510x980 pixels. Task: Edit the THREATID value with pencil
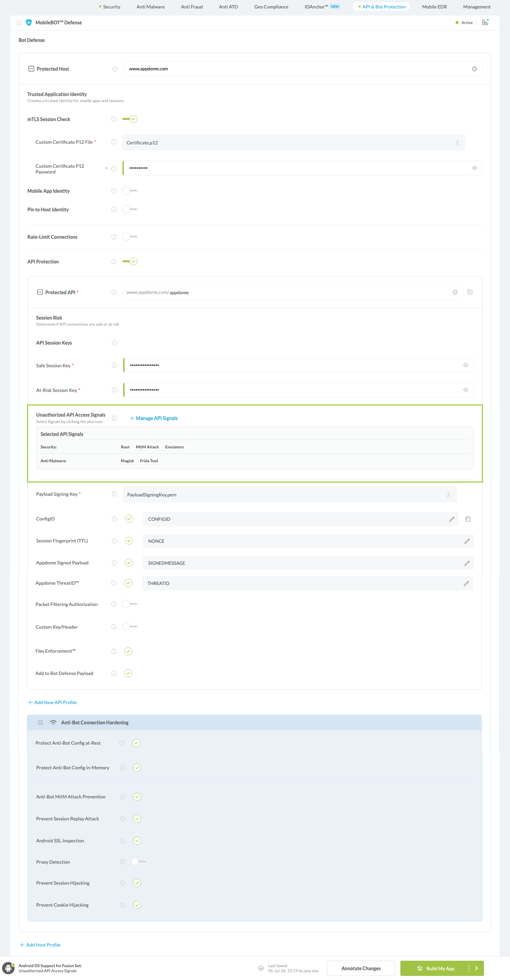point(466,584)
